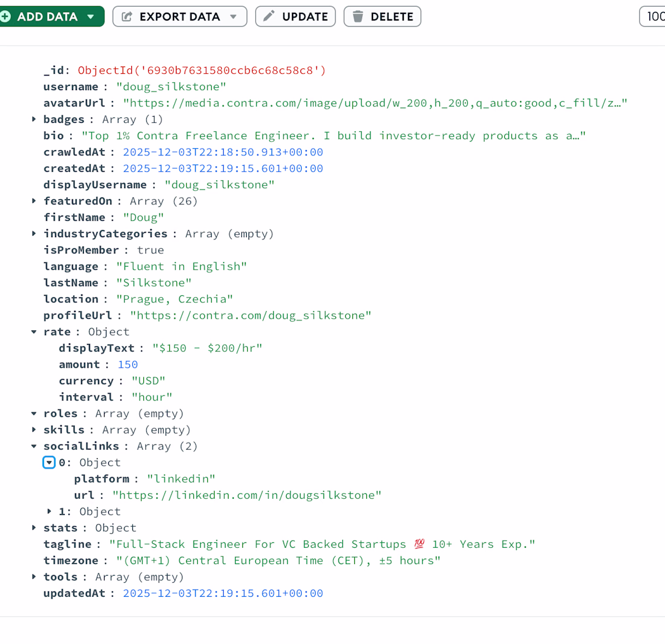The height and width of the screenshot is (644, 665).
Task: Expand the stats object
Action: [x=34, y=528]
